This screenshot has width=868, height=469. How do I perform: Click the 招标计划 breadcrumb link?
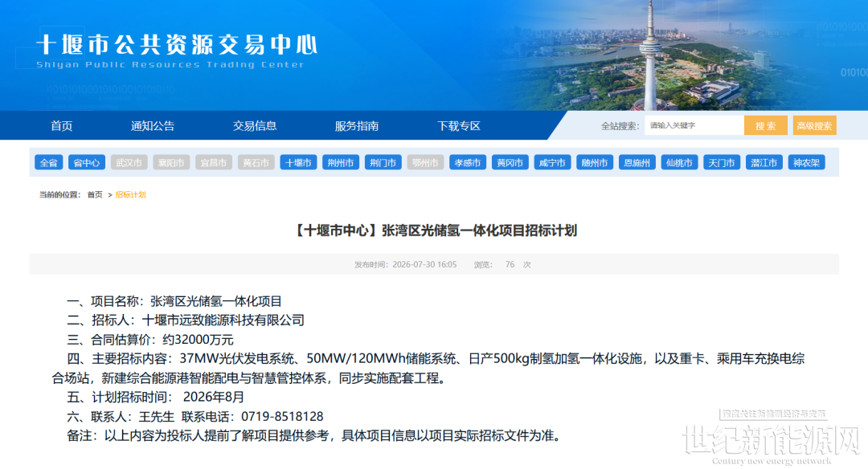(x=131, y=194)
